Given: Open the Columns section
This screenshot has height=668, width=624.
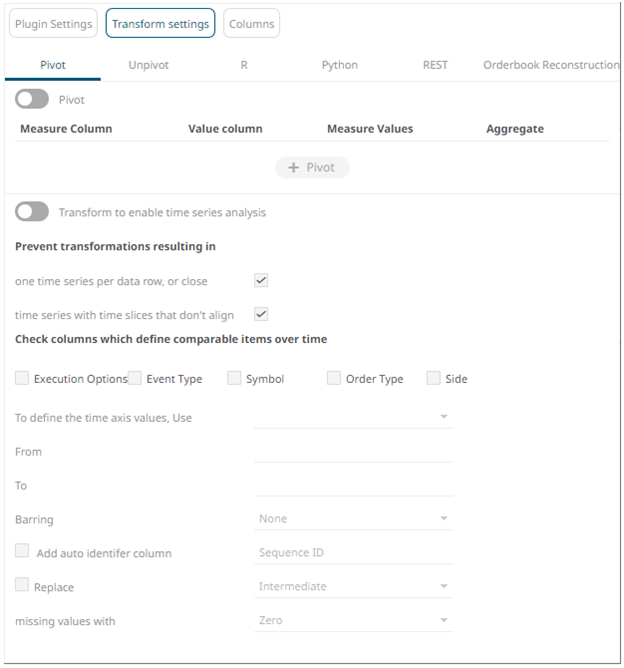Looking at the screenshot, I should click(x=251, y=24).
